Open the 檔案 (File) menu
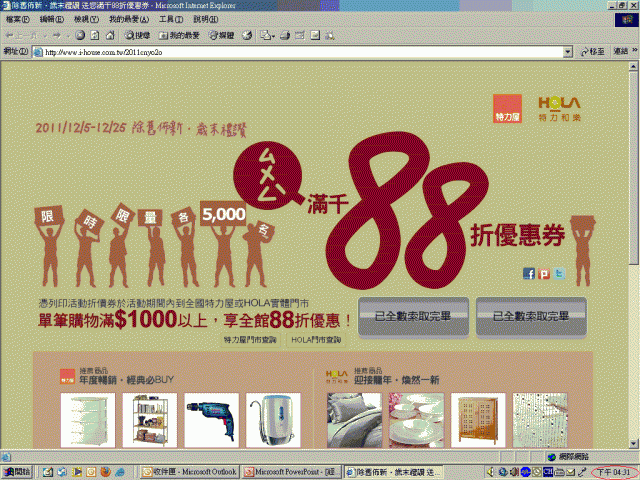 pyautogui.click(x=18, y=19)
